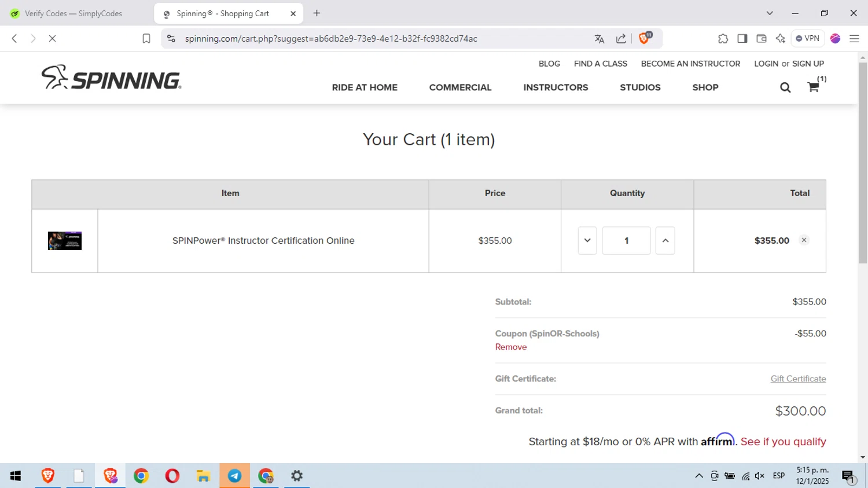Open the site search magnifier icon
Image resolution: width=868 pixels, height=488 pixels.
tap(785, 87)
